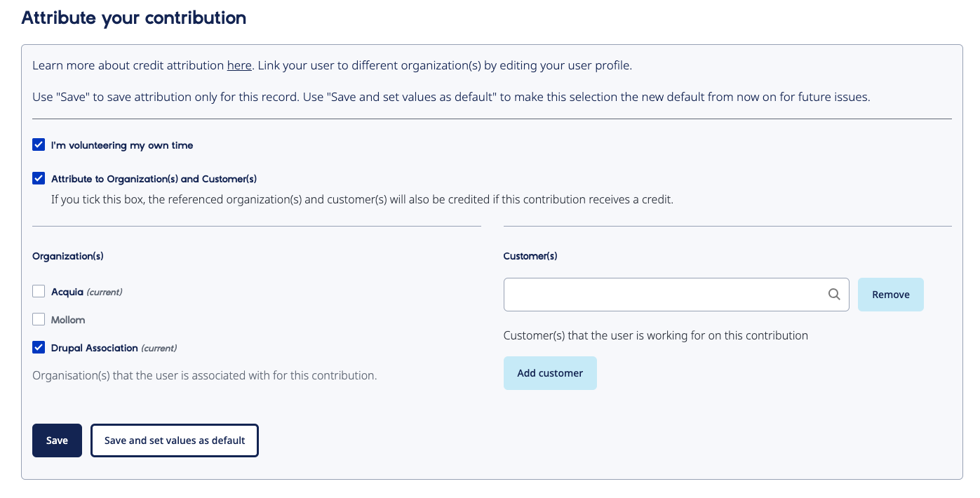The height and width of the screenshot is (498, 980).
Task: Select the "Attribute your contribution" heading
Action: 133,18
